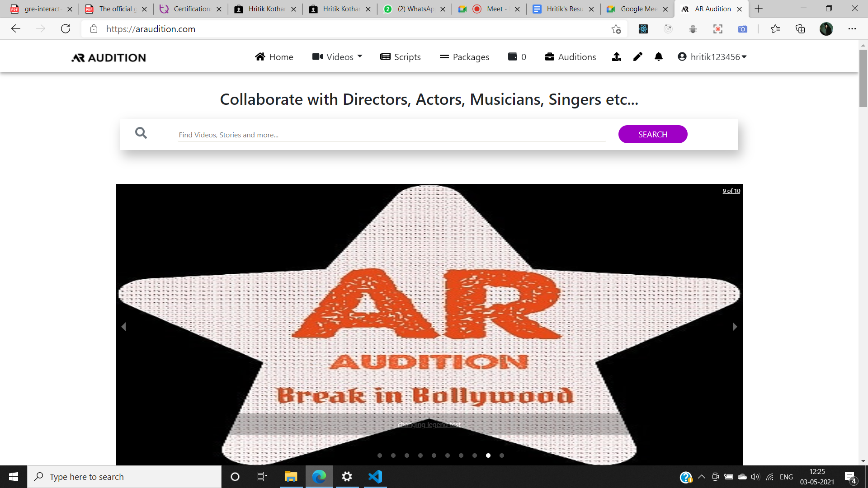Select the tenth carousel dot

click(x=502, y=455)
